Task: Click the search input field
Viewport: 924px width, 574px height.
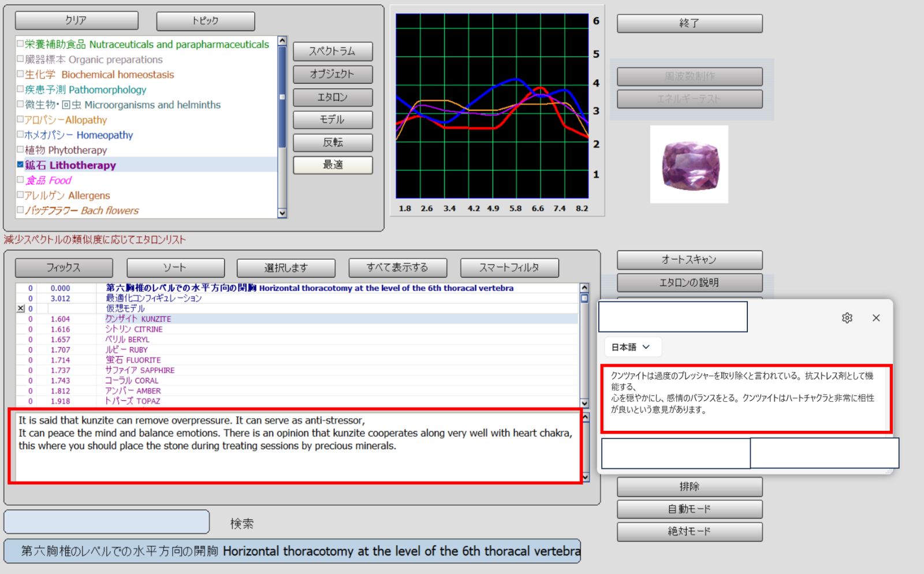Action: click(107, 522)
